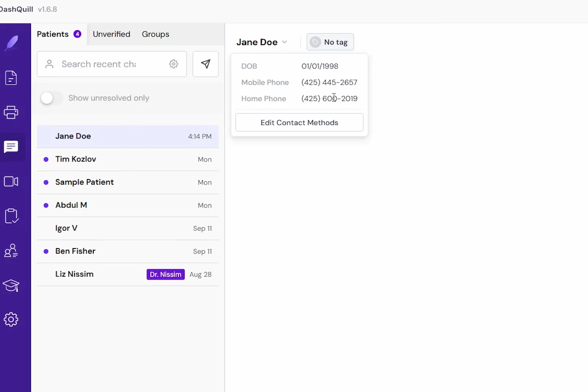Image resolution: width=588 pixels, height=392 pixels.
Task: Open the printer icon in sidebar
Action: [x=11, y=113]
